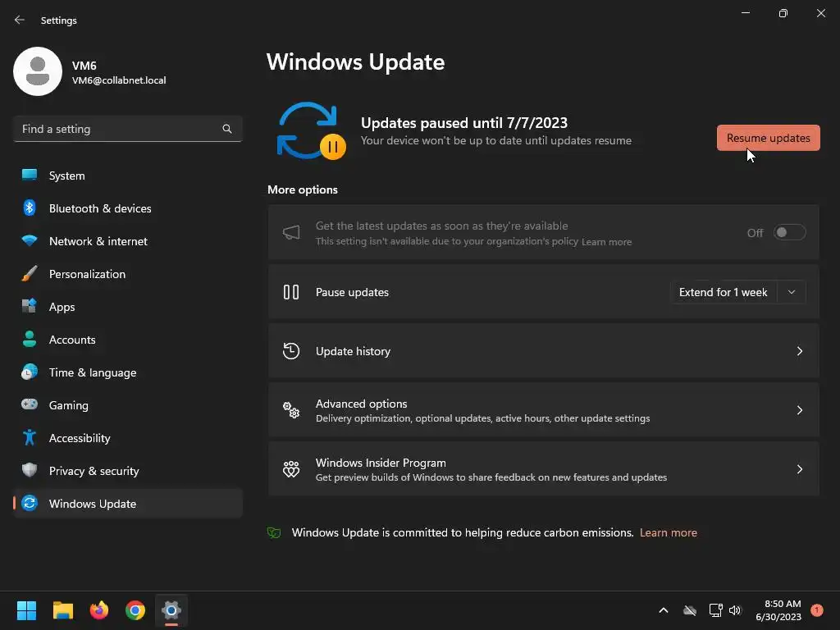Viewport: 840px width, 630px height.
Task: Toggle Get the latest updates switch
Action: point(790,232)
